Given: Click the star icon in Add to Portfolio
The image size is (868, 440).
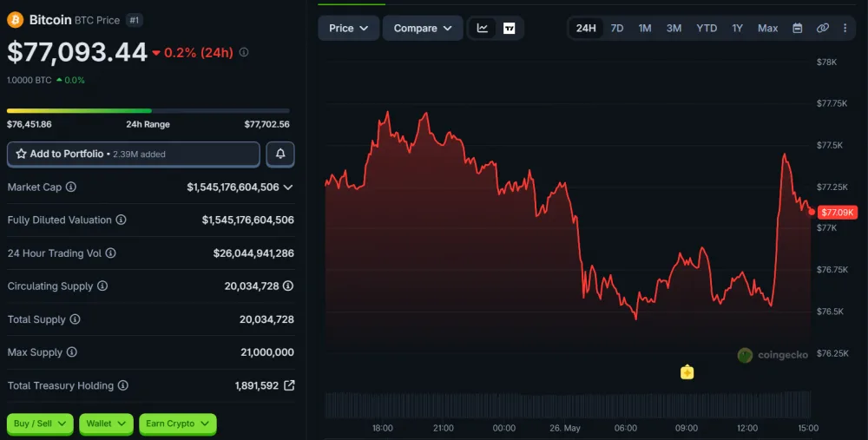Looking at the screenshot, I should pyautogui.click(x=21, y=154).
